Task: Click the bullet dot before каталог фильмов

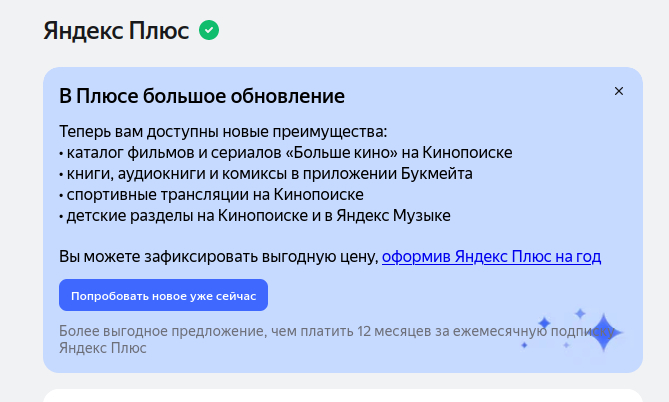Action: click(61, 154)
